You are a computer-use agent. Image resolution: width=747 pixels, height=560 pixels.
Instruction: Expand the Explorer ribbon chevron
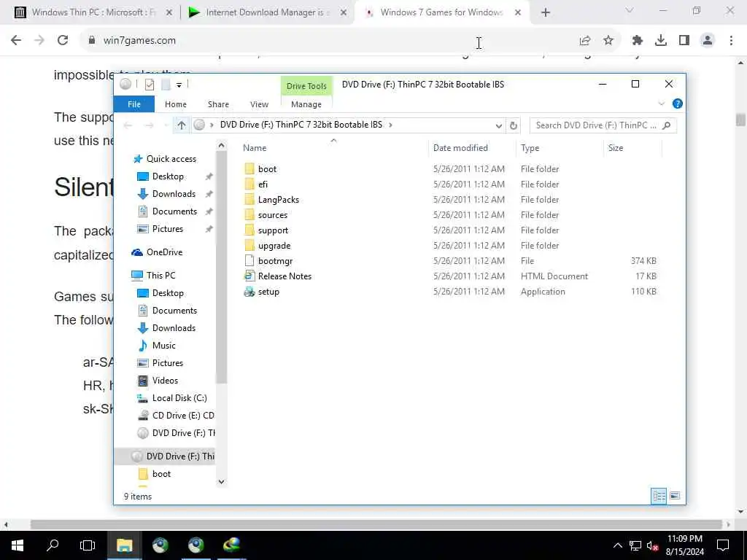pos(661,104)
